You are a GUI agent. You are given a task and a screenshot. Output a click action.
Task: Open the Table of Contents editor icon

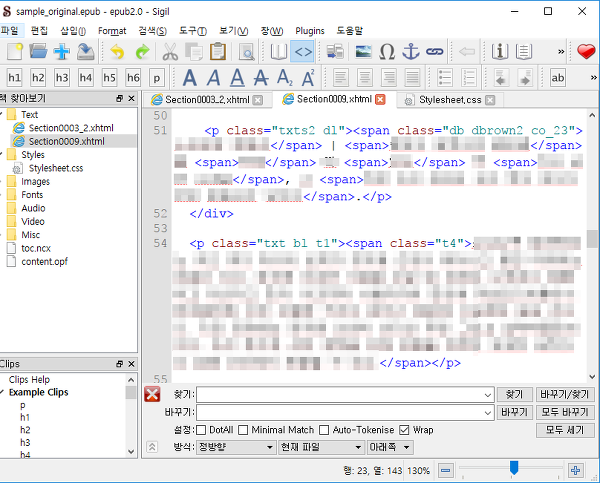pos(524,52)
